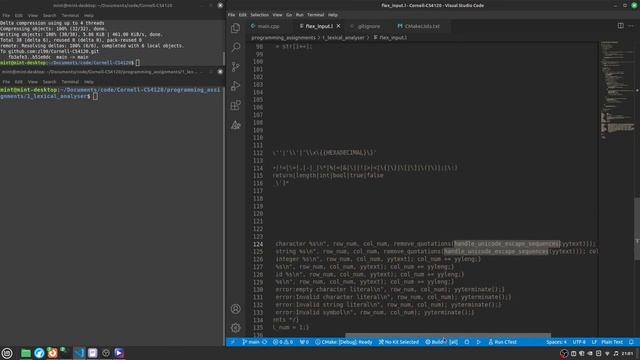Synchronize changes on the main branch

pyautogui.click(x=264, y=342)
